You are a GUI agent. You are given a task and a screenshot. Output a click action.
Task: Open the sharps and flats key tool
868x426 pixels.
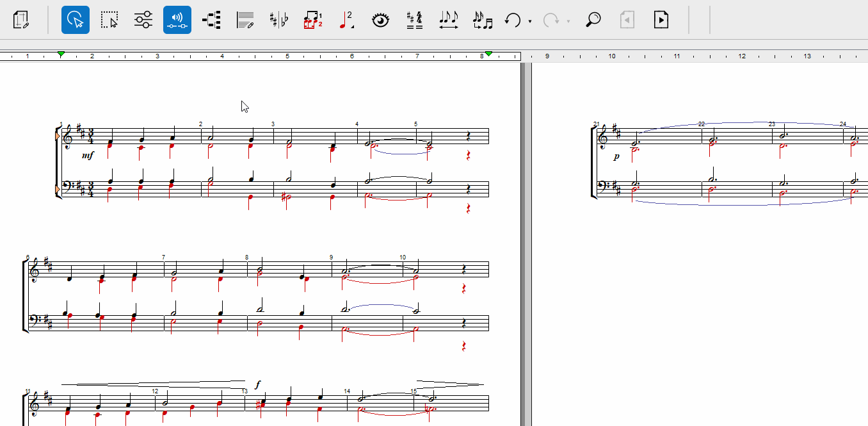pos(279,20)
